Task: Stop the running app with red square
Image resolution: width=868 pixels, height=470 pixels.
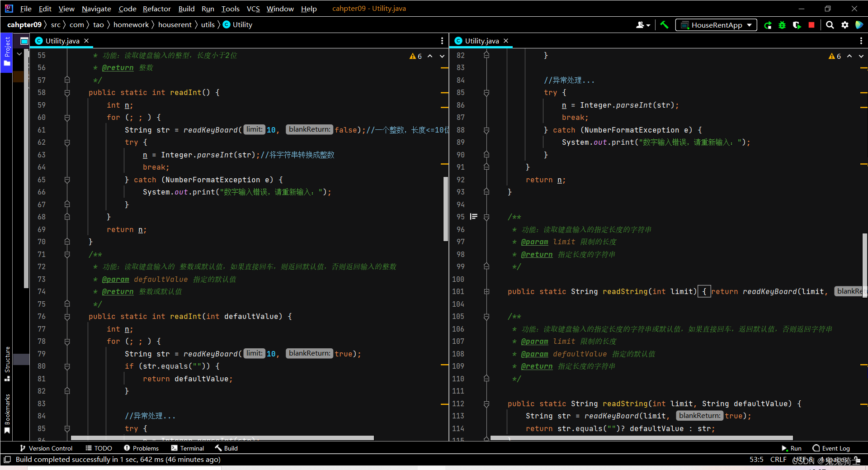Action: (811, 25)
